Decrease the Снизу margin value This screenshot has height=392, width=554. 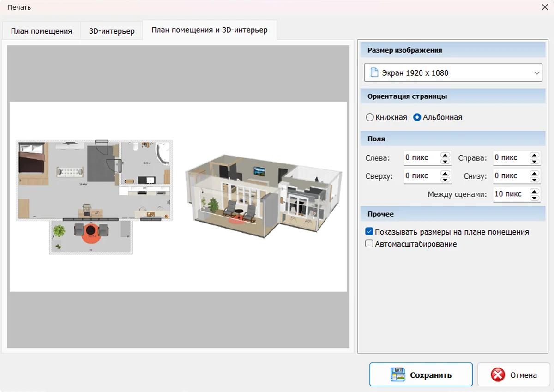(x=535, y=179)
